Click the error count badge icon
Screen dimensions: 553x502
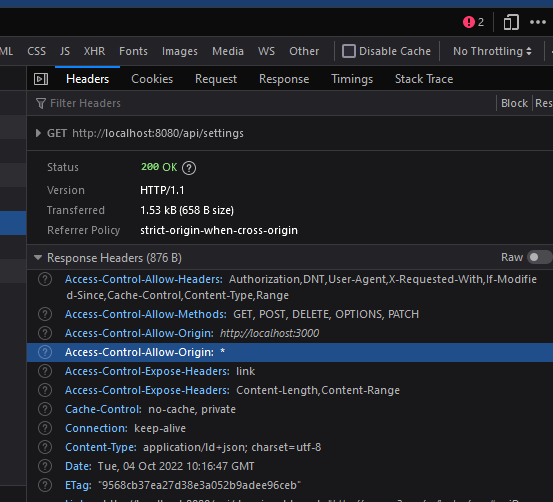click(469, 22)
